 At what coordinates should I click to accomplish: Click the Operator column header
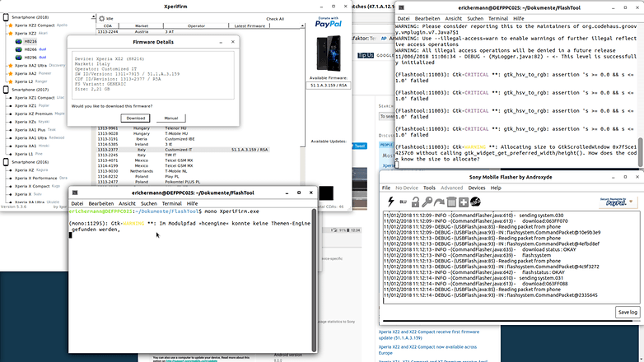(196, 26)
